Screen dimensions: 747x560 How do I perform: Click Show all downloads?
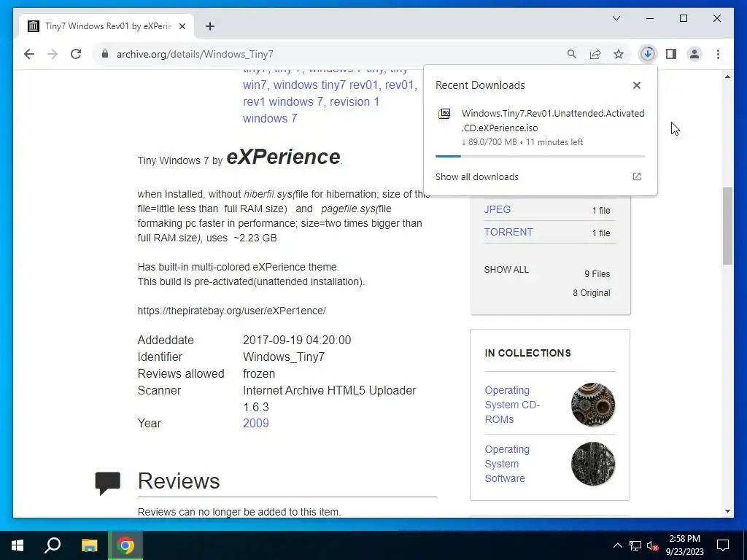pos(477,176)
